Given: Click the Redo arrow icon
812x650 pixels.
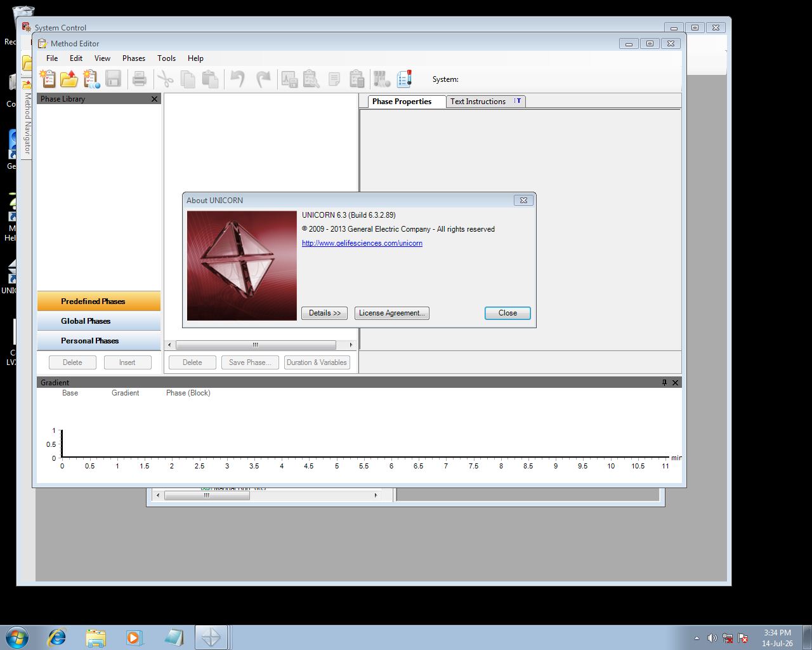Looking at the screenshot, I should tap(263, 79).
